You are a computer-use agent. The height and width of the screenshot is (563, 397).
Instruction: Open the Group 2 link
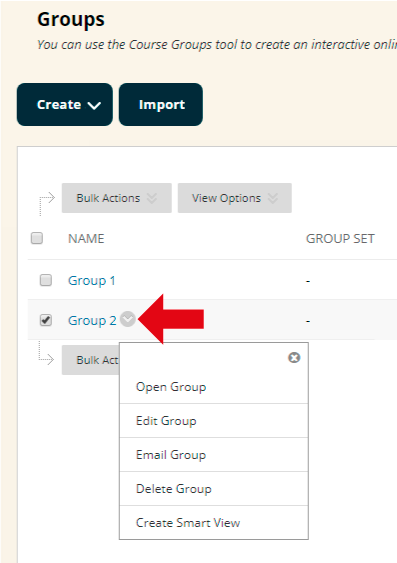(92, 320)
